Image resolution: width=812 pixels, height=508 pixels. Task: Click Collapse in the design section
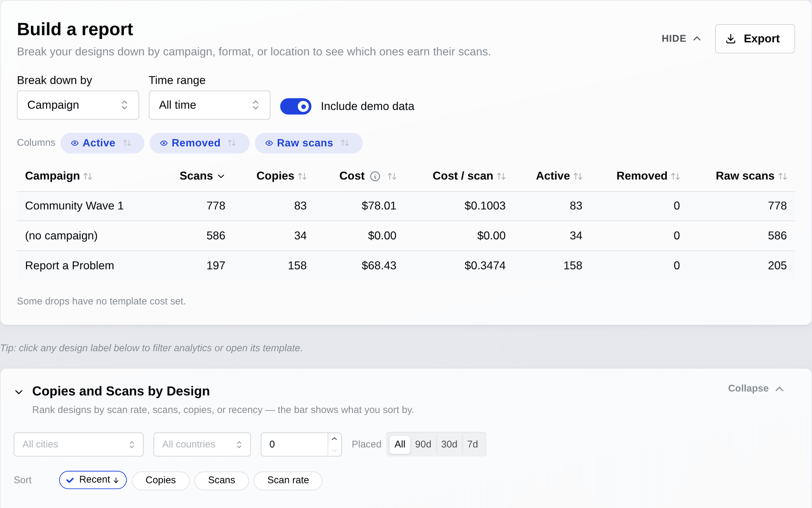(756, 388)
